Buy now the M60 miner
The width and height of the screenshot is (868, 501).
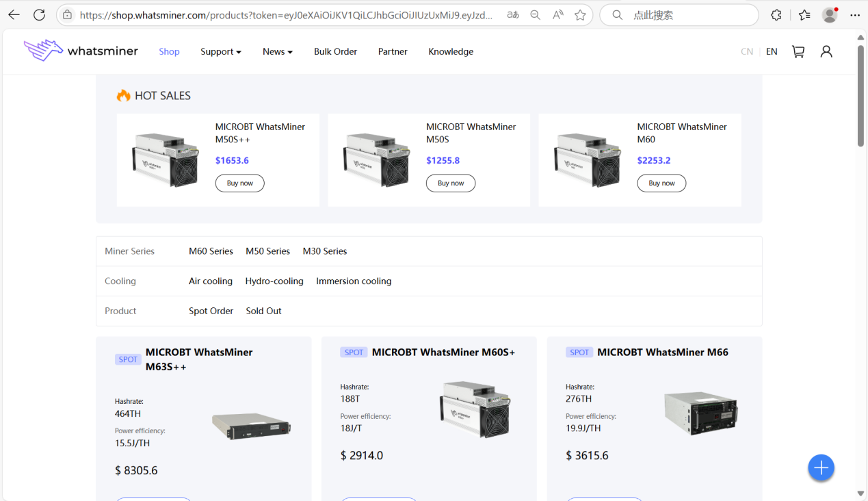(661, 183)
